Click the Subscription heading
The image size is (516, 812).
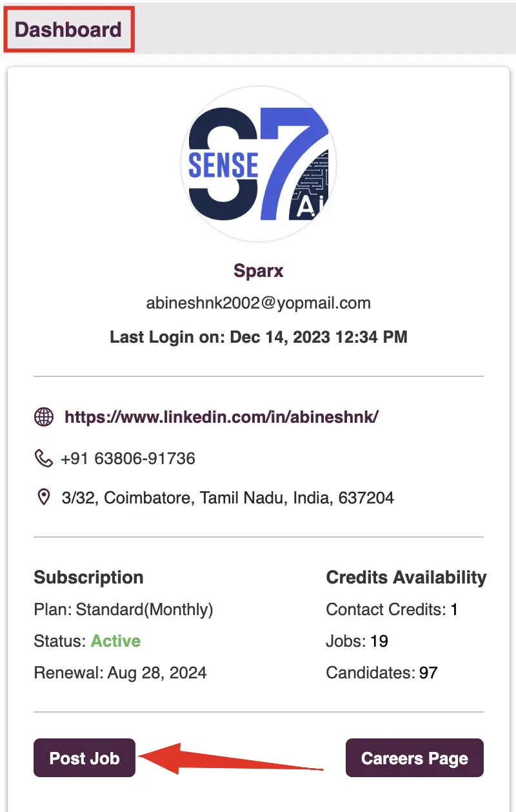pos(88,578)
